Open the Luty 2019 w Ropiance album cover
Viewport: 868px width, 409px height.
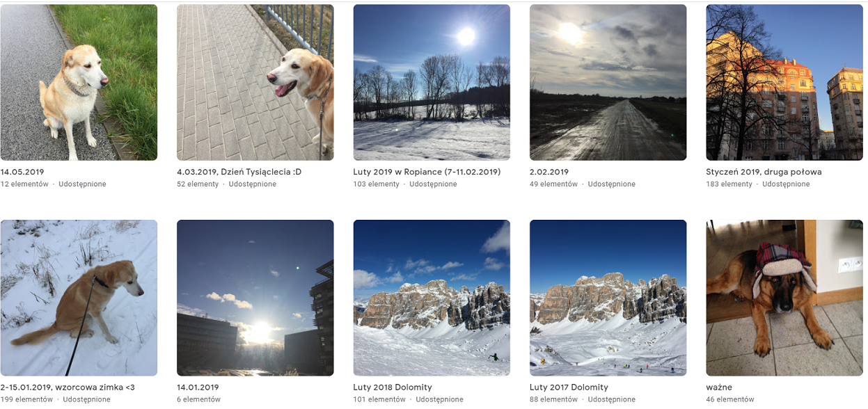pos(432,82)
